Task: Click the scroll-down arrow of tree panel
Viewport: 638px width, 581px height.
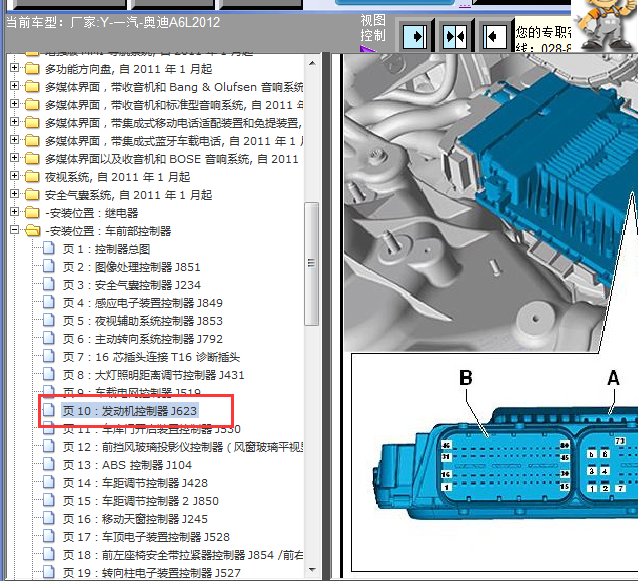Action: point(311,573)
